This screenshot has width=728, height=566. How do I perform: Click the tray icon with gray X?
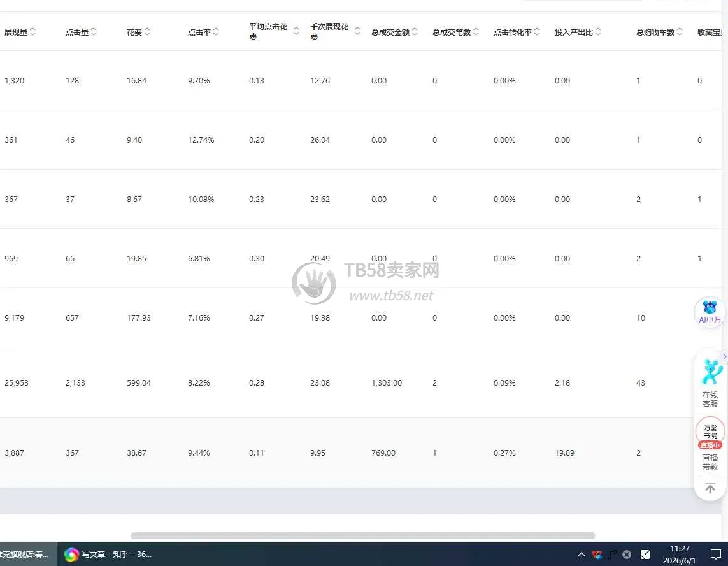pyautogui.click(x=627, y=554)
